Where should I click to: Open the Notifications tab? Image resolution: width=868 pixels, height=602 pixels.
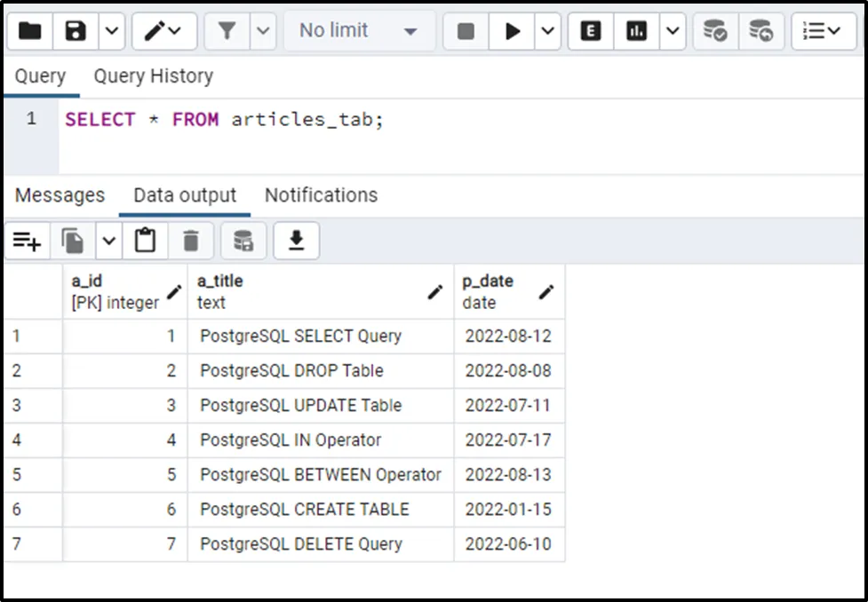click(321, 195)
